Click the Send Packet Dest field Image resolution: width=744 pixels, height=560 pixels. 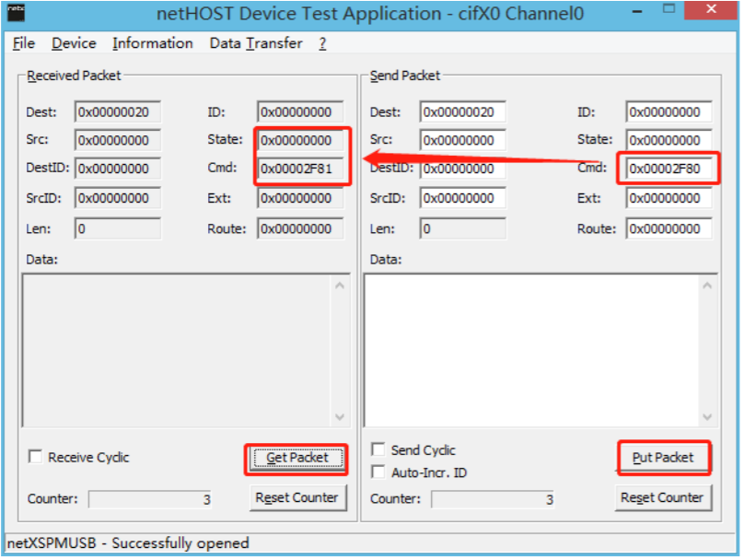(462, 112)
